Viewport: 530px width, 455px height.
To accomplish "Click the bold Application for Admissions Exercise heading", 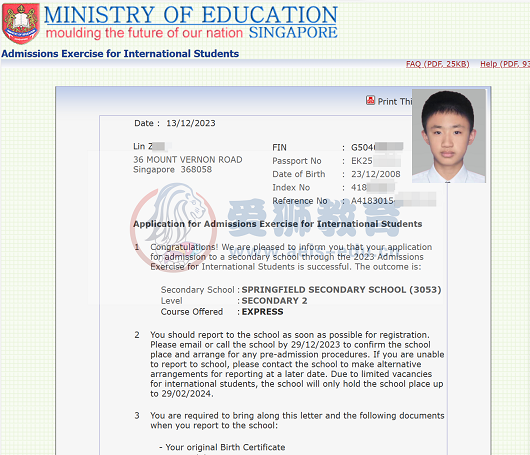I will (278, 224).
